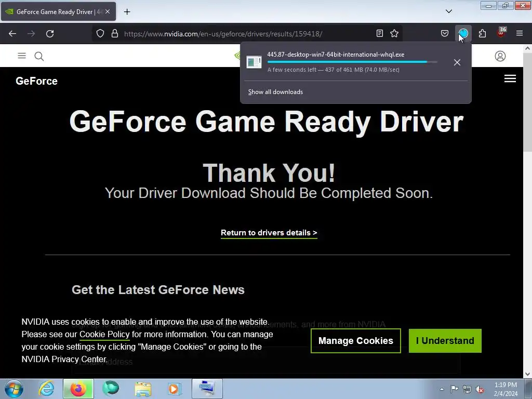Open tracking protection shield icon
The height and width of the screenshot is (399, 532).
coord(100,34)
